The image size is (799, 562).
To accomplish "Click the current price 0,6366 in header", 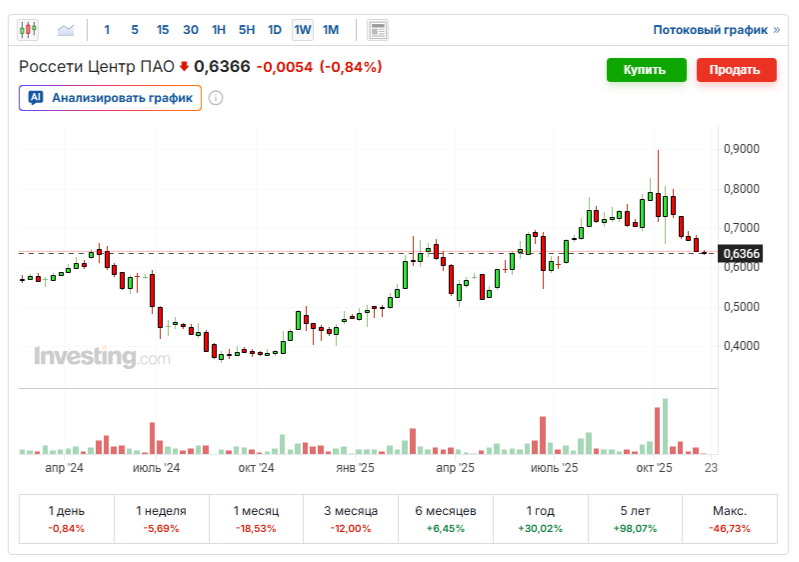I will coord(222,67).
